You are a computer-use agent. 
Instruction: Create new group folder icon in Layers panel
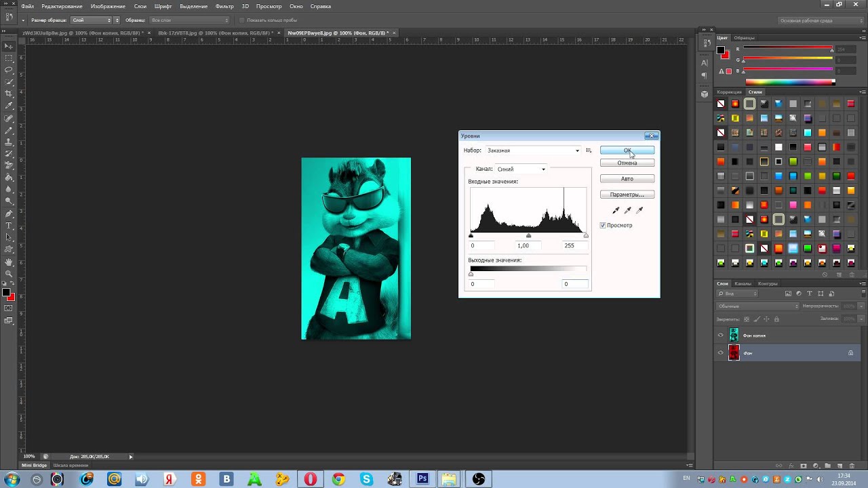[827, 466]
